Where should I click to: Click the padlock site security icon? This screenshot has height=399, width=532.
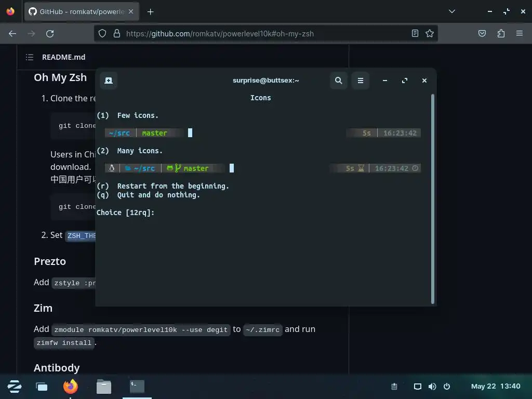click(x=117, y=33)
